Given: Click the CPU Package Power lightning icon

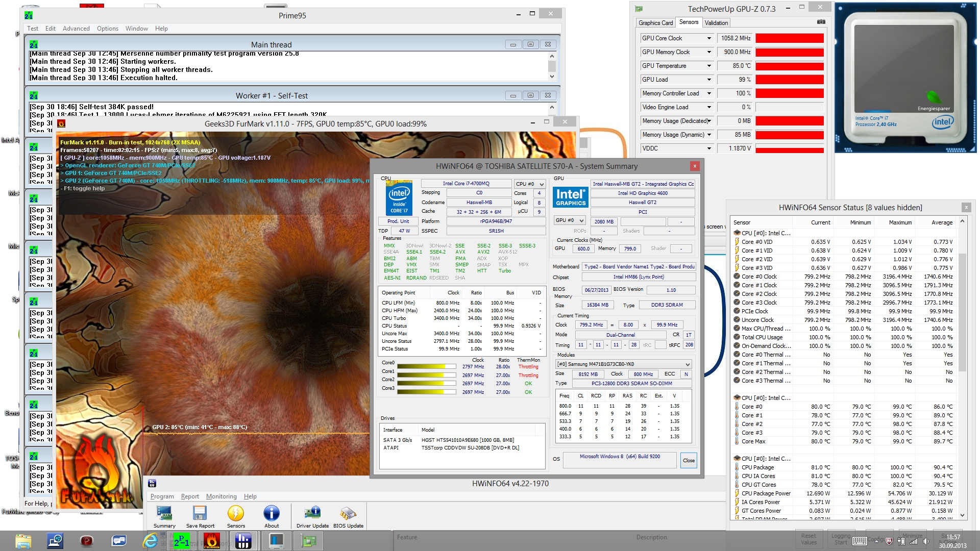Looking at the screenshot, I should click(737, 493).
